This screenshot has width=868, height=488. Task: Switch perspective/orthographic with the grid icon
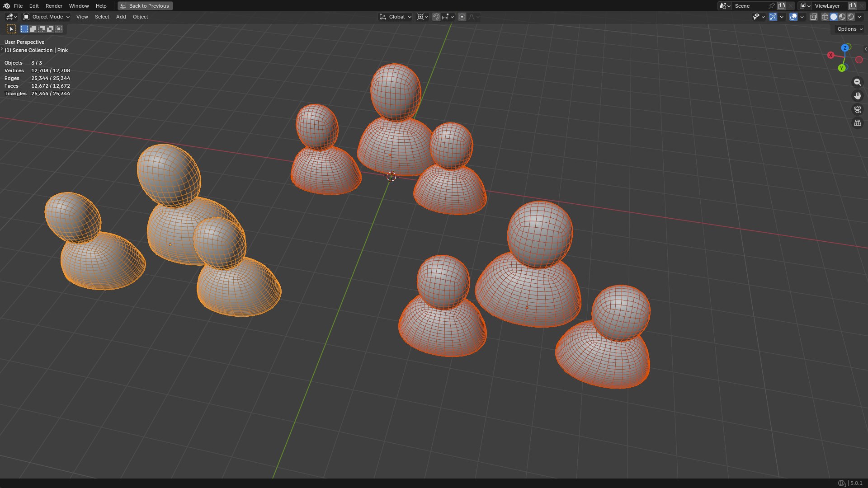857,123
